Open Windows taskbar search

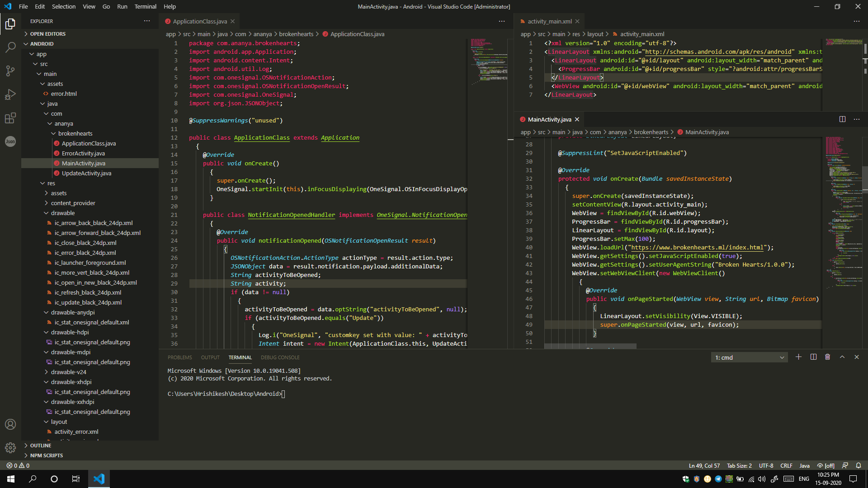tap(33, 479)
